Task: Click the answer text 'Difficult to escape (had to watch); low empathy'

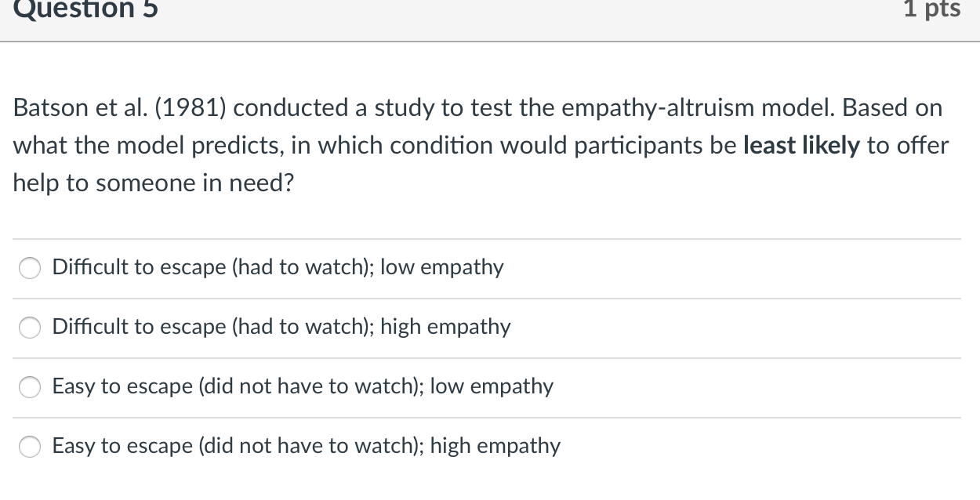Action: 278,267
